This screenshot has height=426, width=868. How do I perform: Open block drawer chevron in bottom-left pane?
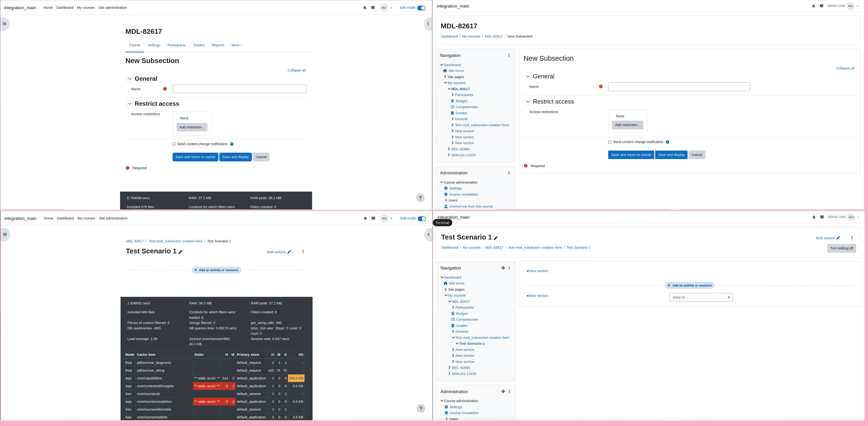tap(428, 235)
